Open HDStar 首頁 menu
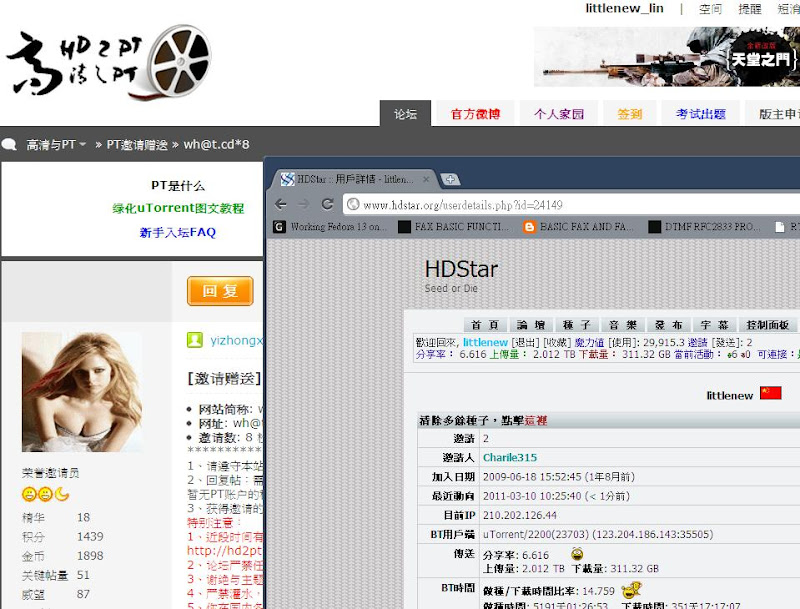 [485, 325]
